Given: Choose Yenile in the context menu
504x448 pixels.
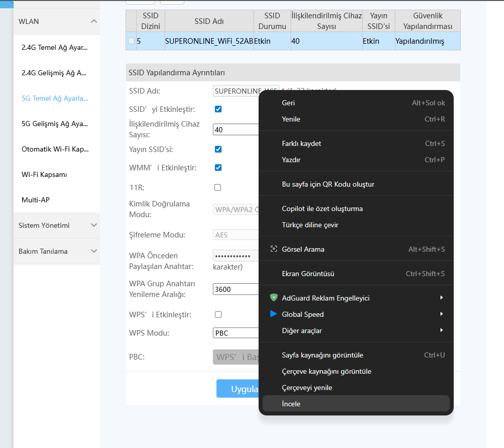Looking at the screenshot, I should click(x=356, y=119).
